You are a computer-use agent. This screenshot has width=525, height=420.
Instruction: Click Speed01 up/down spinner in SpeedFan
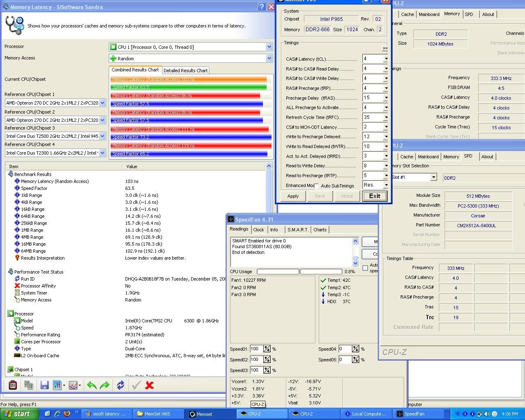click(267, 349)
